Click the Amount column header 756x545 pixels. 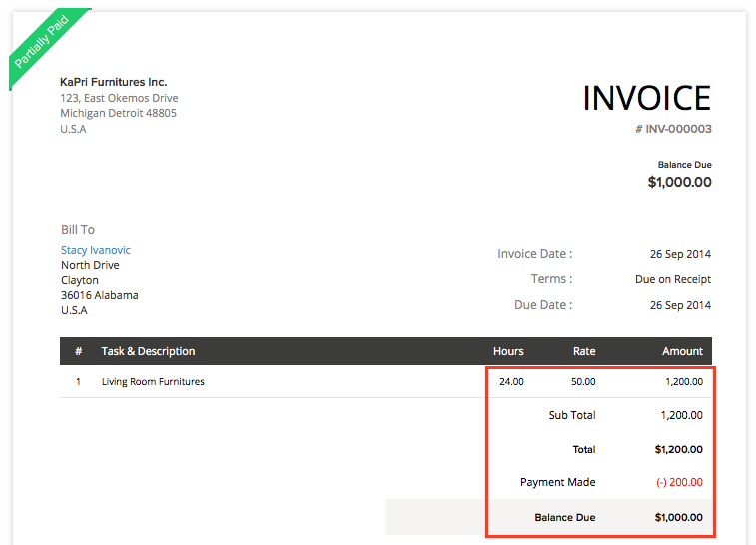click(682, 351)
